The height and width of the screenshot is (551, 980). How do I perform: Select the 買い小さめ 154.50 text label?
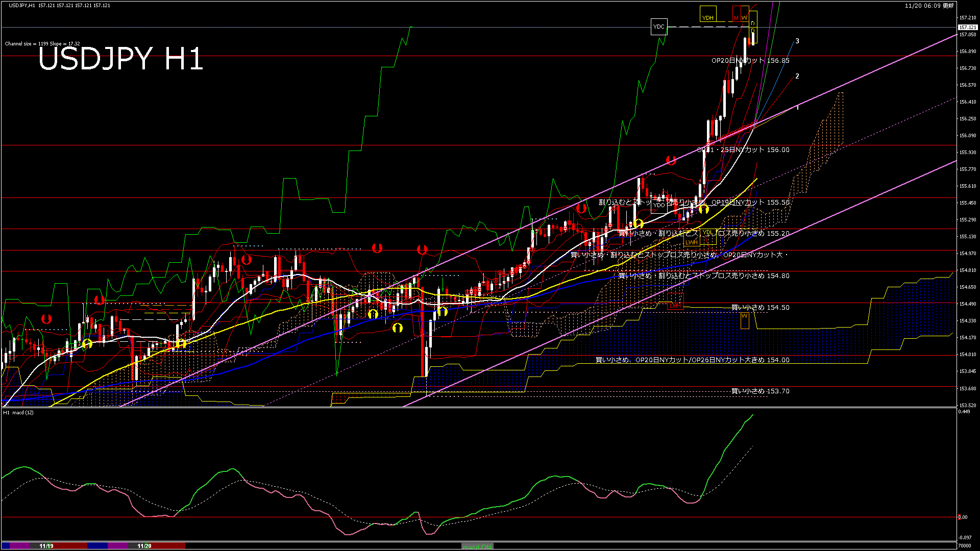(760, 307)
